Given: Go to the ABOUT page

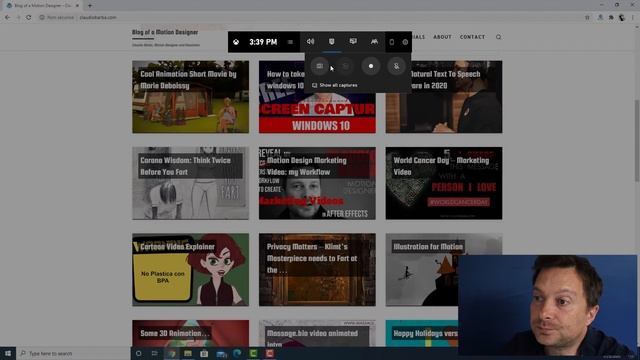Looking at the screenshot, I should 442,37.
